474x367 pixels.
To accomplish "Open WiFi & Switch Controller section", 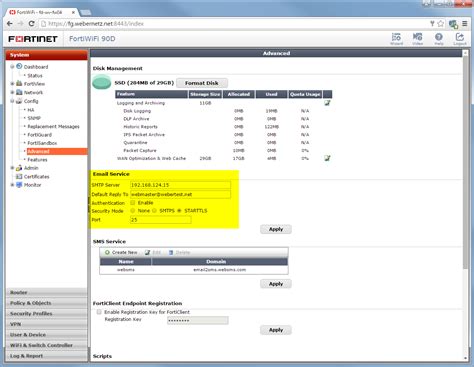I will tap(47, 345).
